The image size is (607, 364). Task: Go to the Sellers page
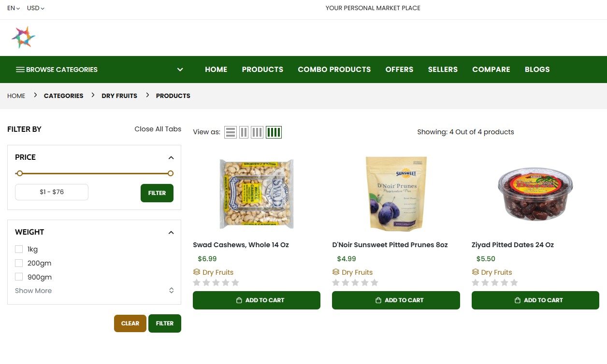(x=443, y=70)
